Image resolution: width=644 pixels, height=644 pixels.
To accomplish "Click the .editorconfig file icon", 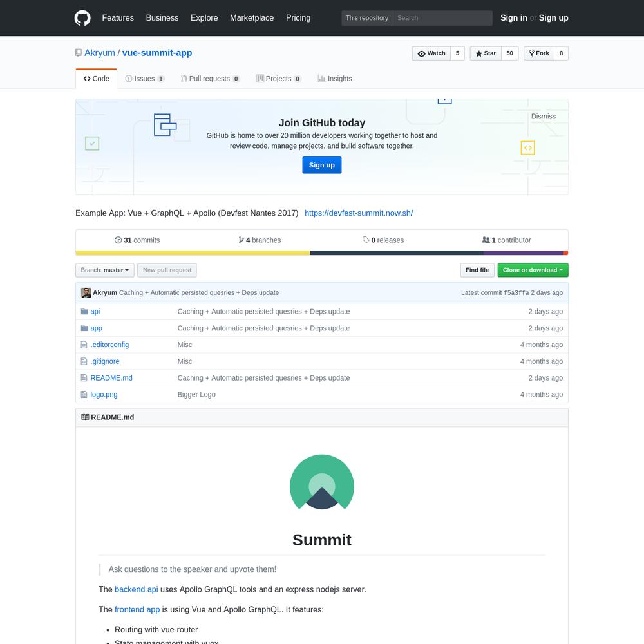I will coord(84,345).
